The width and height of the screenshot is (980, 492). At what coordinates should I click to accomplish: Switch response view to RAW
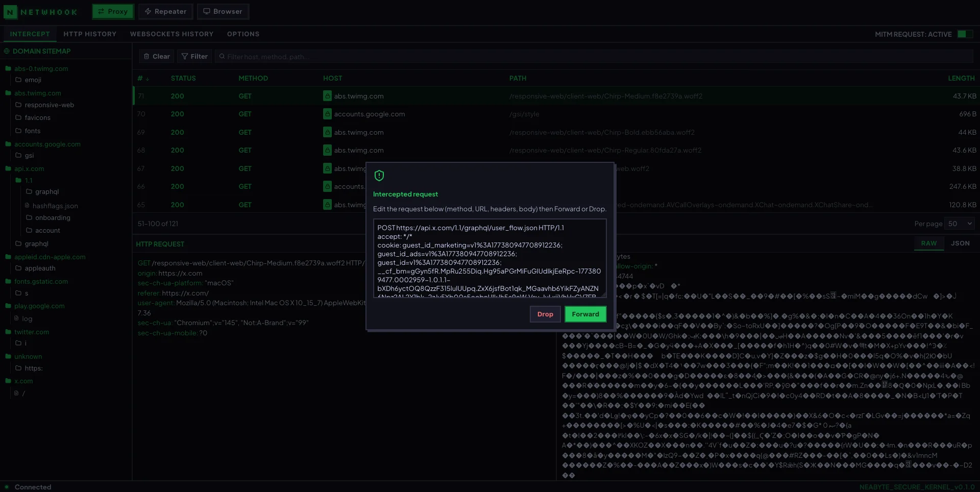(x=929, y=243)
